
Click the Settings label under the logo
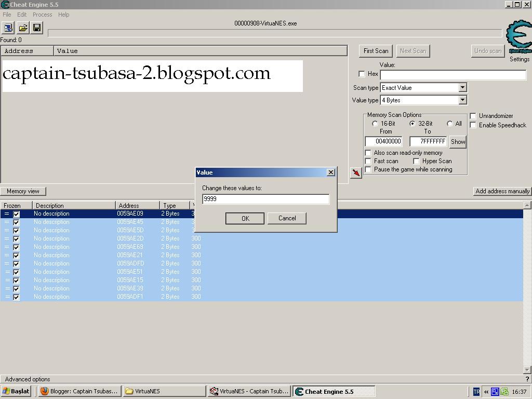coord(520,59)
